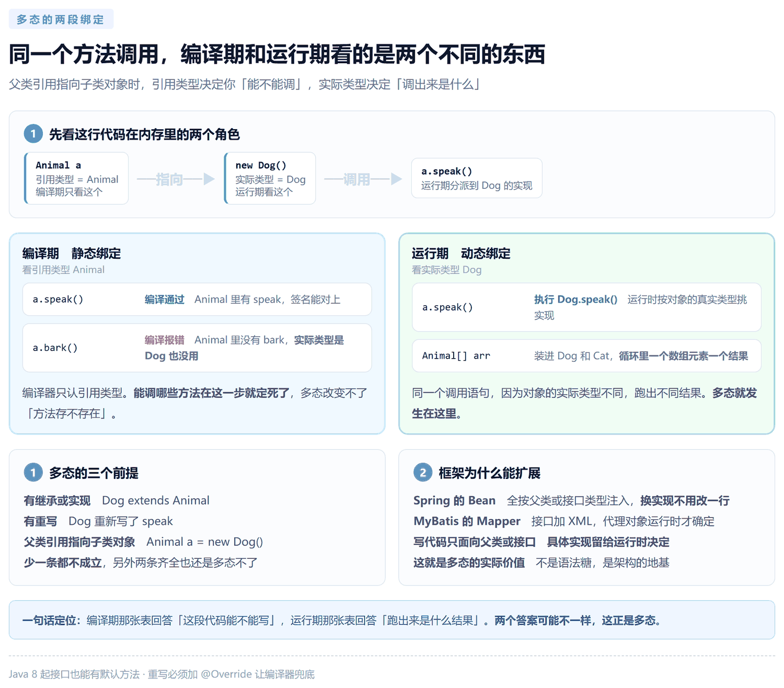Click the Animal a reference card

point(76,178)
